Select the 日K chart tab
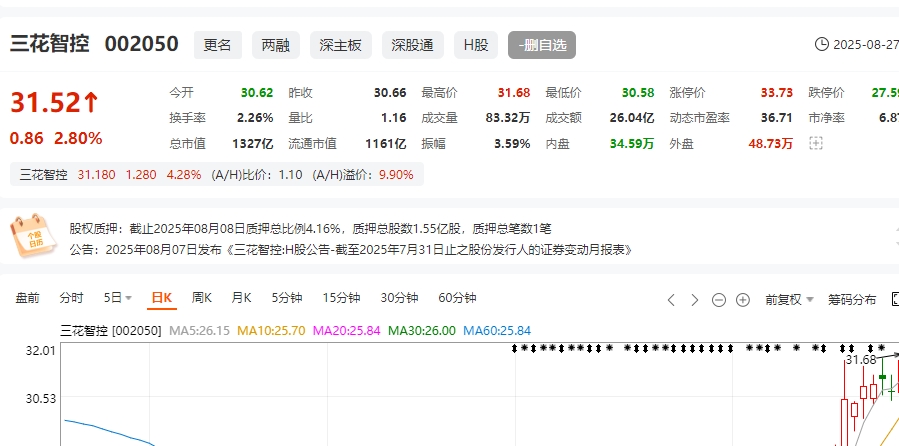 161,298
